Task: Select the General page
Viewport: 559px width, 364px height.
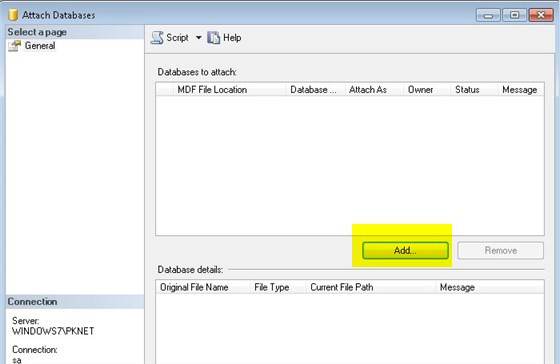Action: coord(40,46)
